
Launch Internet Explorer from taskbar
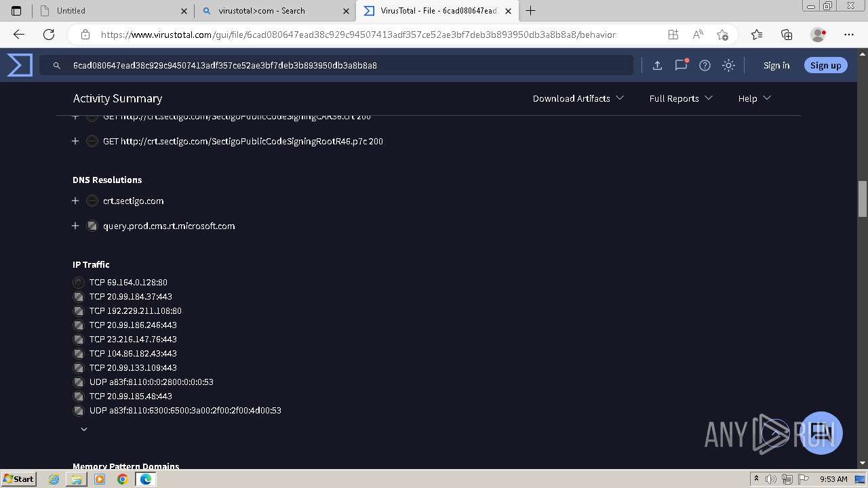(54, 479)
